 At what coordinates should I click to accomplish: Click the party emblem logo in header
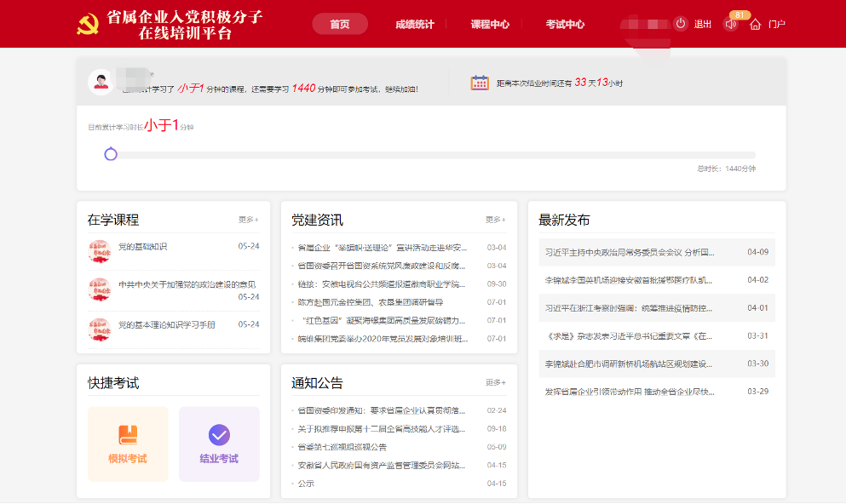[88, 26]
